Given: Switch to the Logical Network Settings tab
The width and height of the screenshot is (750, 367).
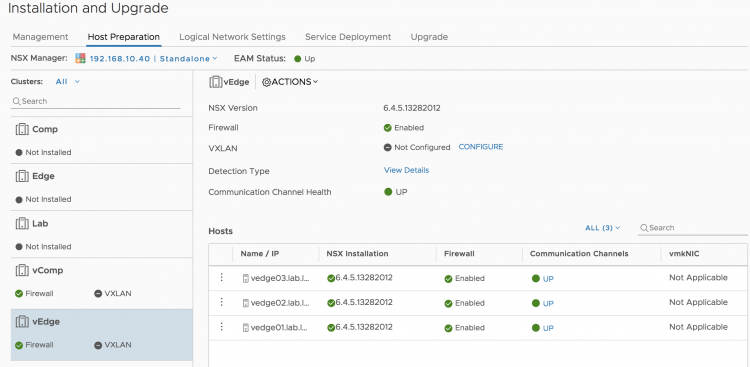Looking at the screenshot, I should [x=232, y=37].
